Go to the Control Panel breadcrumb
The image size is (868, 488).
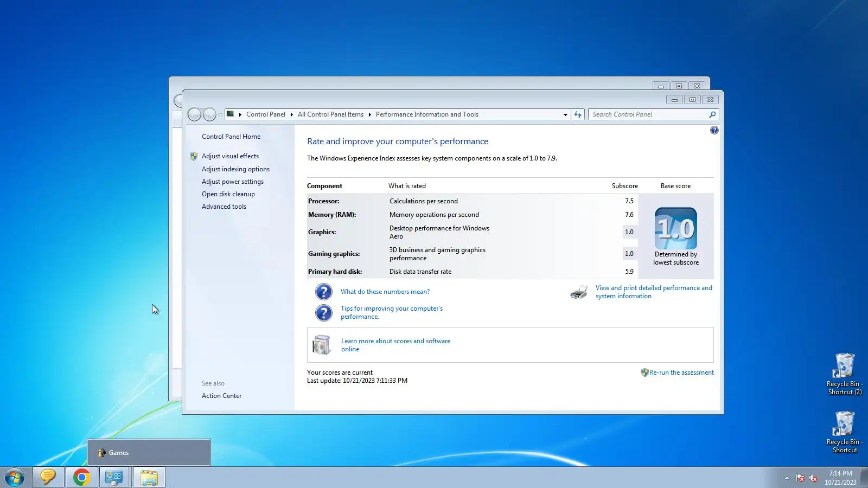[x=266, y=114]
